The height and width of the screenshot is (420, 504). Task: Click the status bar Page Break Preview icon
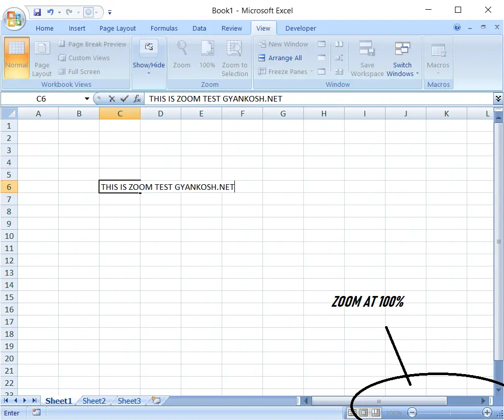coord(375,412)
